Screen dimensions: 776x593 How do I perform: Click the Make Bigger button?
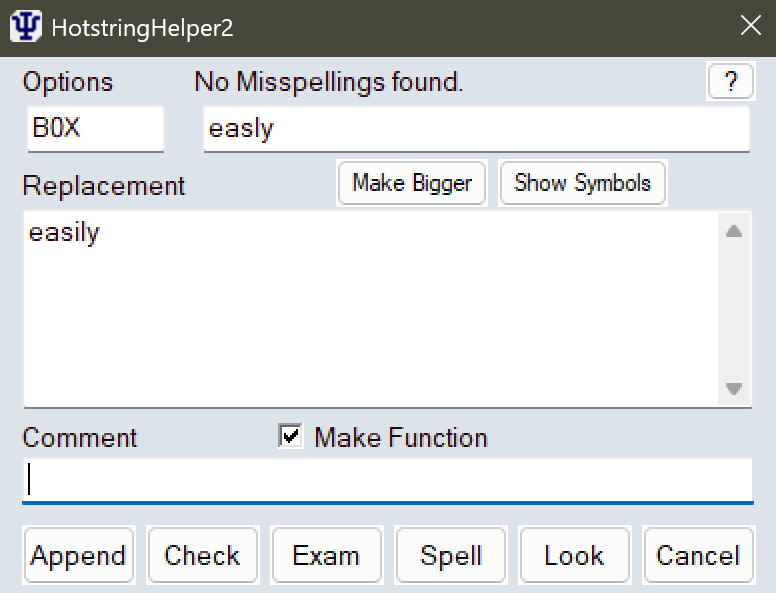[412, 183]
